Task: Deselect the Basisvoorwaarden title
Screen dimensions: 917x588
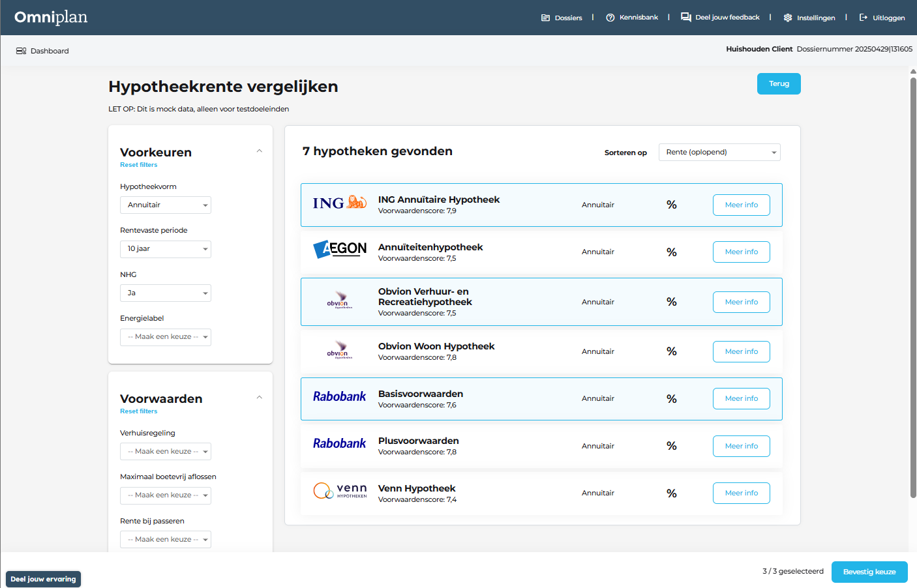Action: click(421, 394)
